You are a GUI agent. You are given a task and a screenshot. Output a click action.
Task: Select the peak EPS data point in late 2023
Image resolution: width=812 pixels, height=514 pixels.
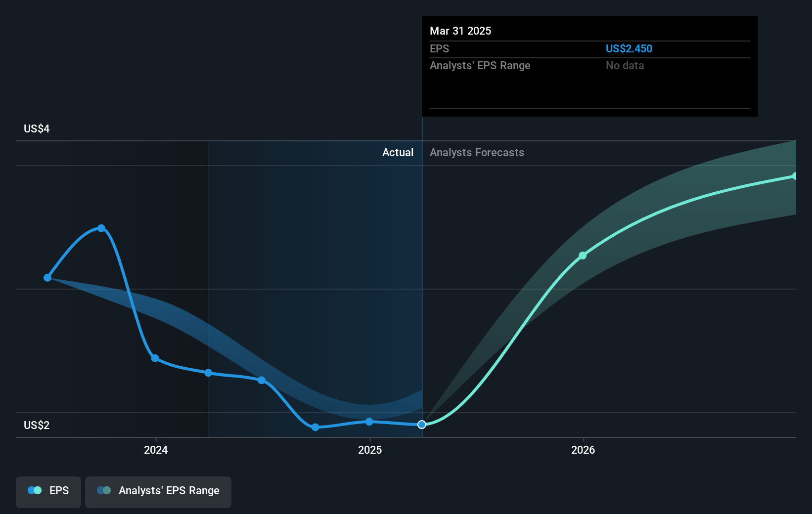(101, 228)
